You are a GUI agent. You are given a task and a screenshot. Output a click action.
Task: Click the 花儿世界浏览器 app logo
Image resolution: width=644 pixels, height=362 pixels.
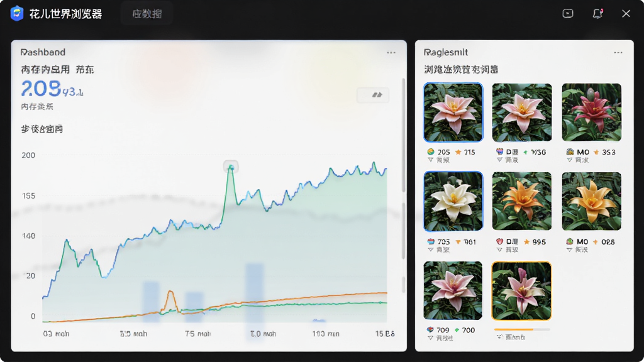pos(17,13)
